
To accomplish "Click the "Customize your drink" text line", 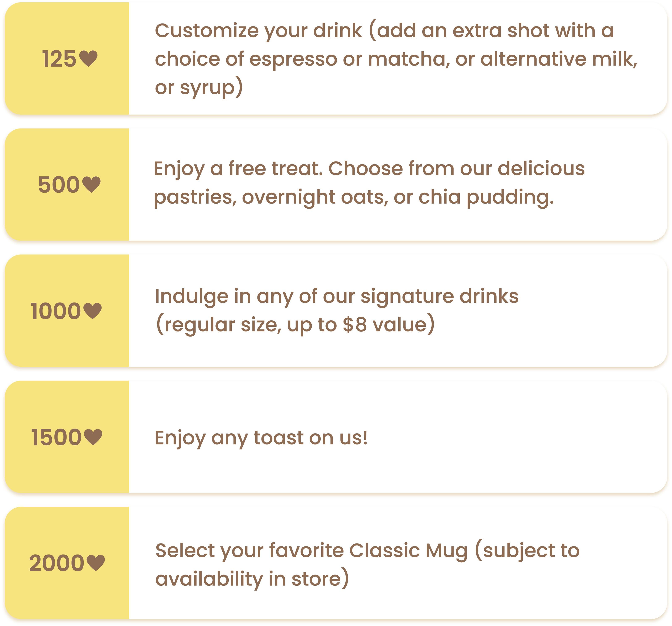I will tap(384, 31).
